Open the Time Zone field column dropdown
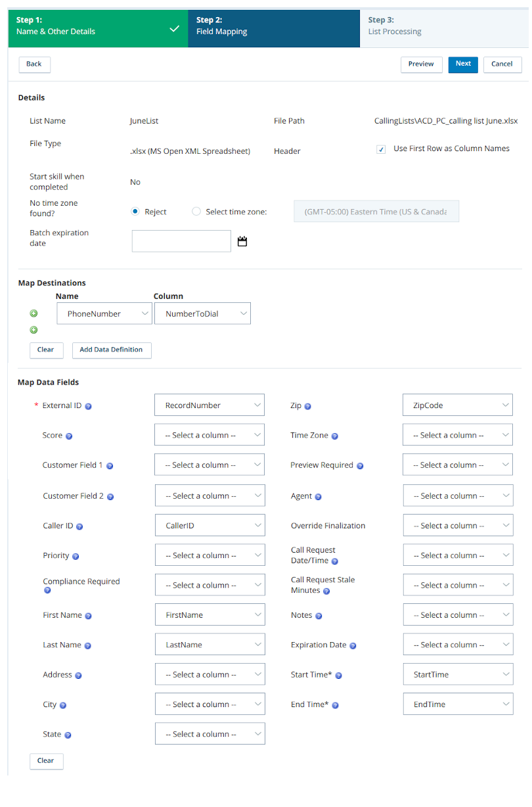The image size is (532, 807). (x=458, y=435)
